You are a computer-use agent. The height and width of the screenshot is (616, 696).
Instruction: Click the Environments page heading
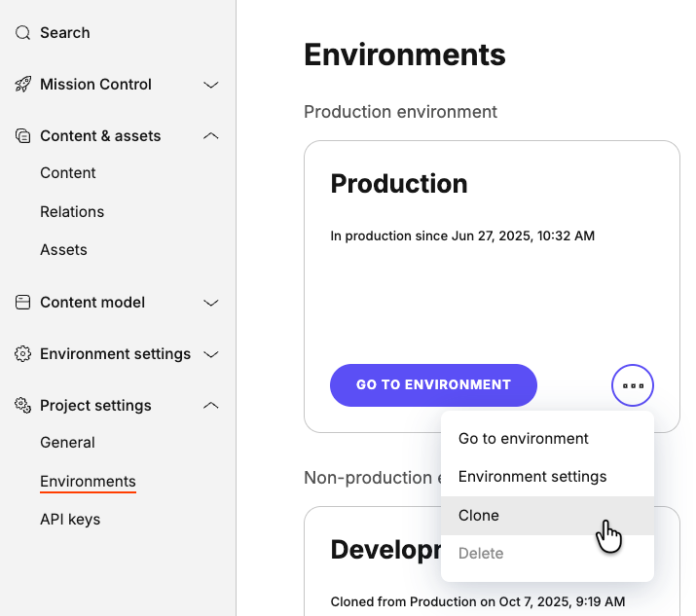405,54
